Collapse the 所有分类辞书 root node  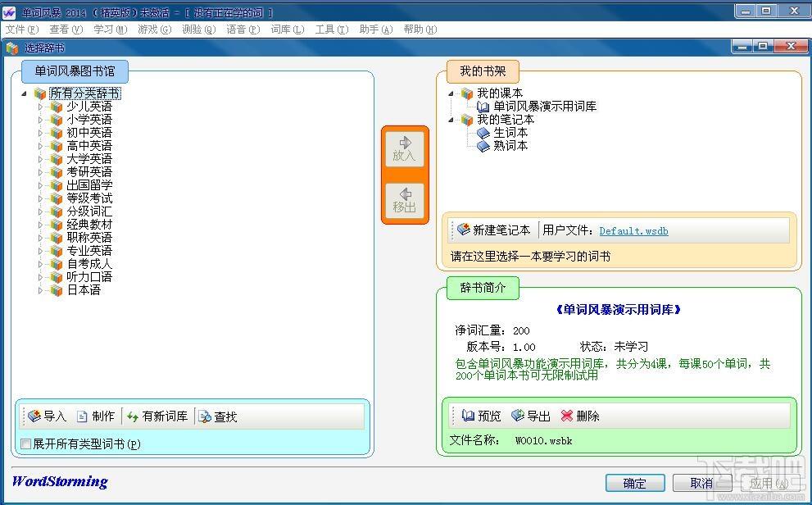25,93
